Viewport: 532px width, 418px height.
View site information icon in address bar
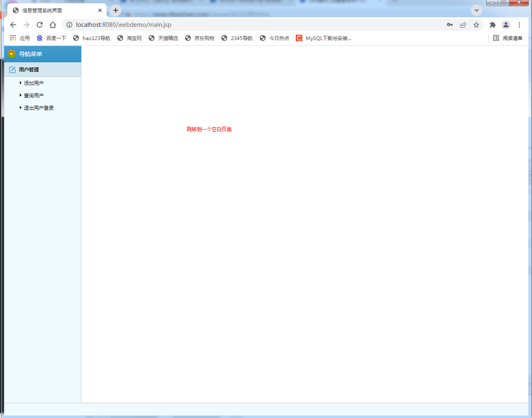tap(69, 25)
